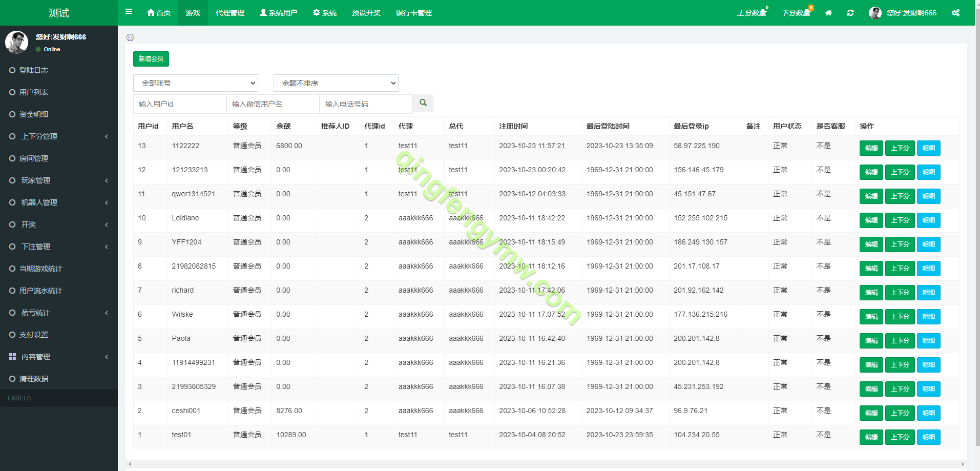Click the user avatar in sidebar
This screenshot has width=980, height=471.
pyautogui.click(x=16, y=42)
